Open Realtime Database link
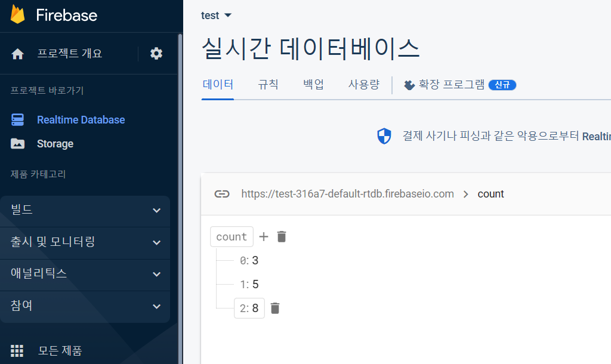 pyautogui.click(x=81, y=120)
